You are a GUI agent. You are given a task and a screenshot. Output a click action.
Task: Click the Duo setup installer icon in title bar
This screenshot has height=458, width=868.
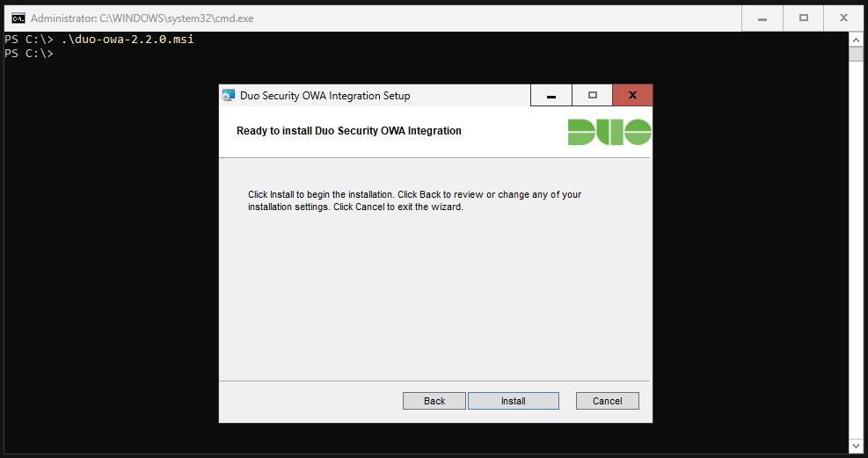(x=228, y=96)
